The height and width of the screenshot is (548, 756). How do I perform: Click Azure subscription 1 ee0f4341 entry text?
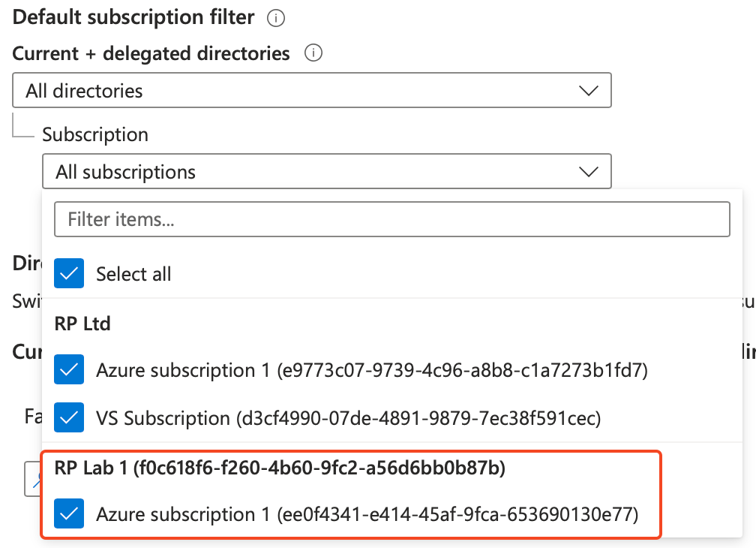pyautogui.click(x=367, y=514)
